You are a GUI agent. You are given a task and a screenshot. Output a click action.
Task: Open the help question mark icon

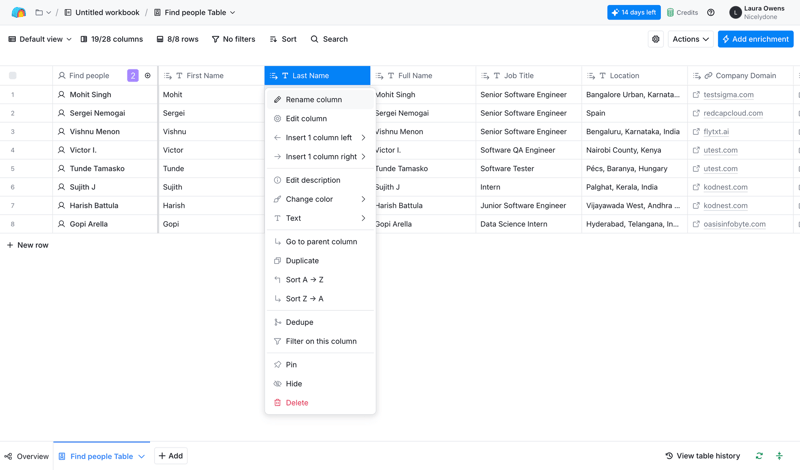(711, 13)
